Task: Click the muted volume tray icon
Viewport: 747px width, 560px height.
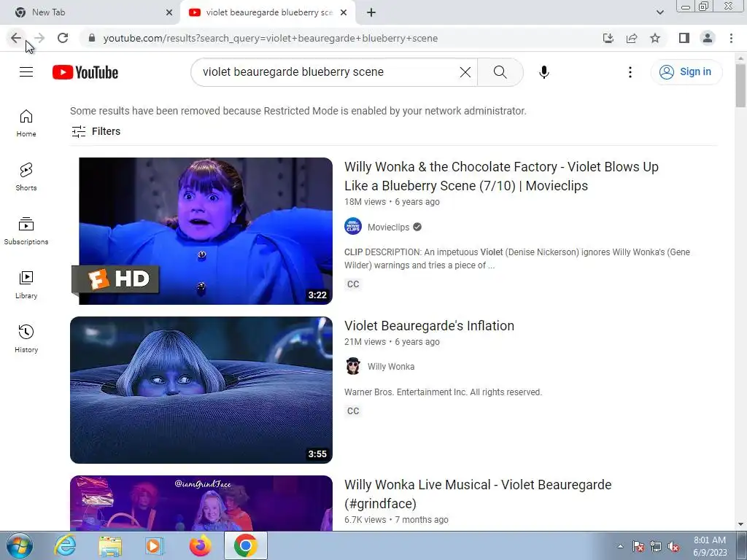Action: click(673, 547)
